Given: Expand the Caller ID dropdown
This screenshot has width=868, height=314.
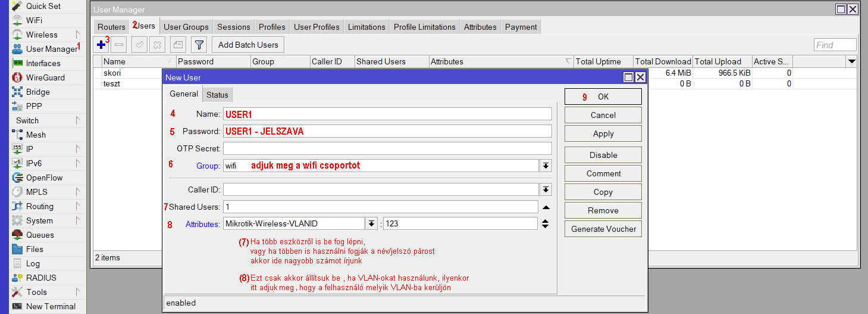Looking at the screenshot, I should coord(546,189).
